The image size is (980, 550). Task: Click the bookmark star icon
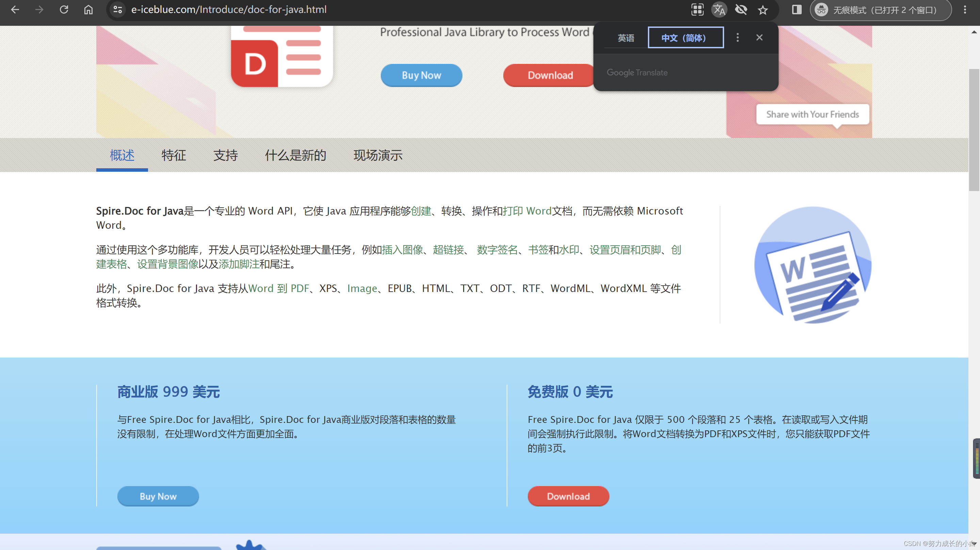[763, 10]
